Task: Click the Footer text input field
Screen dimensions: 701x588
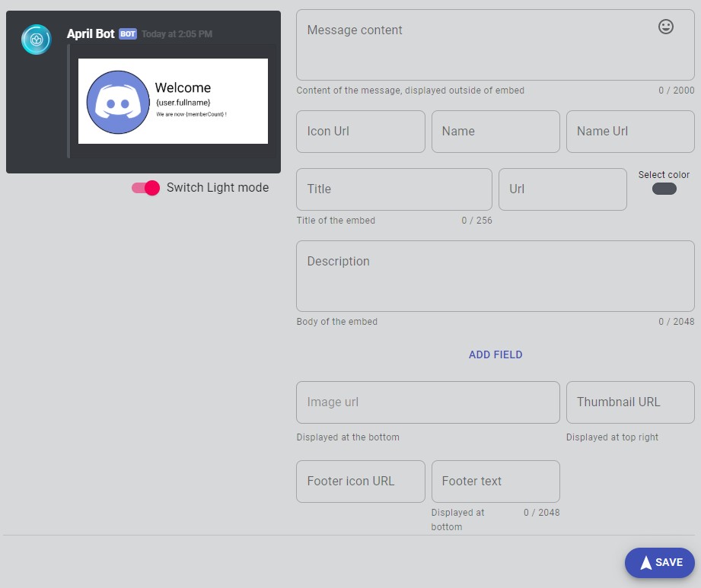Action: 495,482
